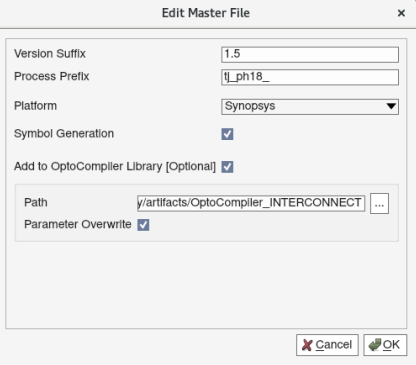
Task: Click the Version Suffix label
Action: [50, 54]
